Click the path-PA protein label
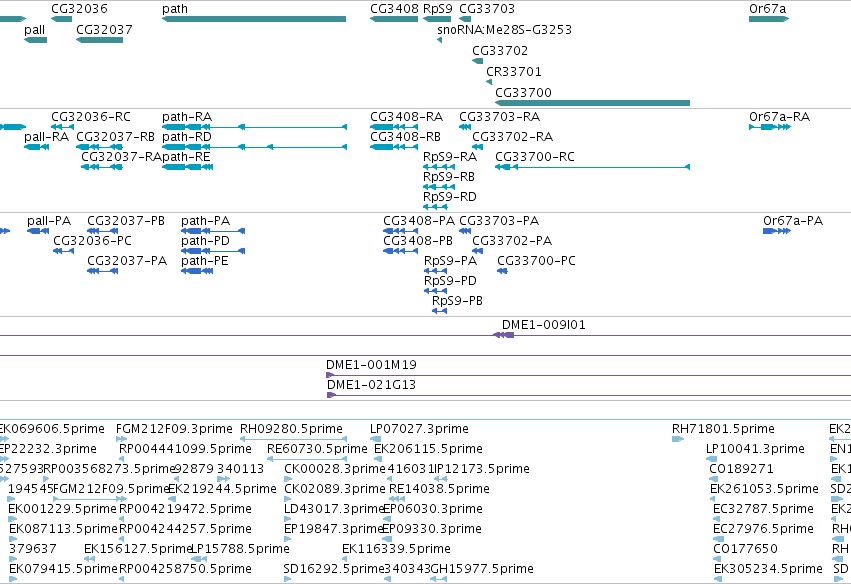 click(206, 221)
